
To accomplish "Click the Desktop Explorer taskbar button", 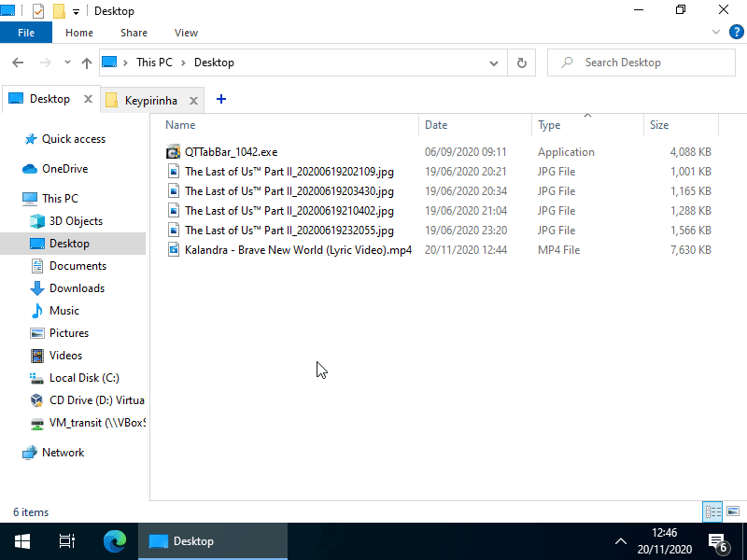I will 213,541.
